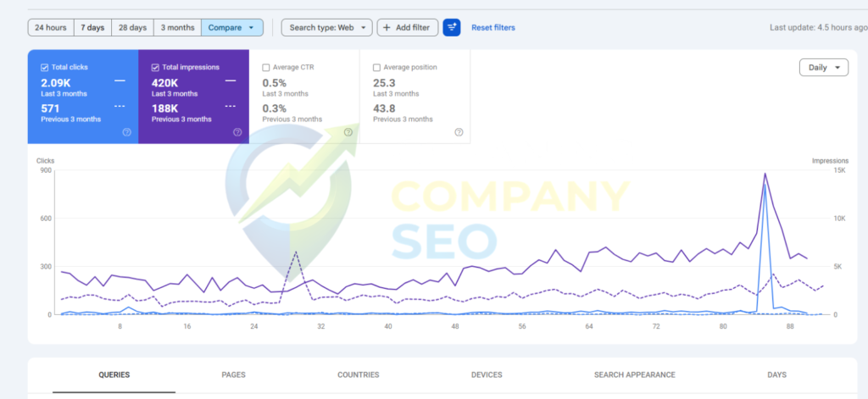The width and height of the screenshot is (868, 399).
Task: Choose the 24 hours date range
Action: coord(51,28)
